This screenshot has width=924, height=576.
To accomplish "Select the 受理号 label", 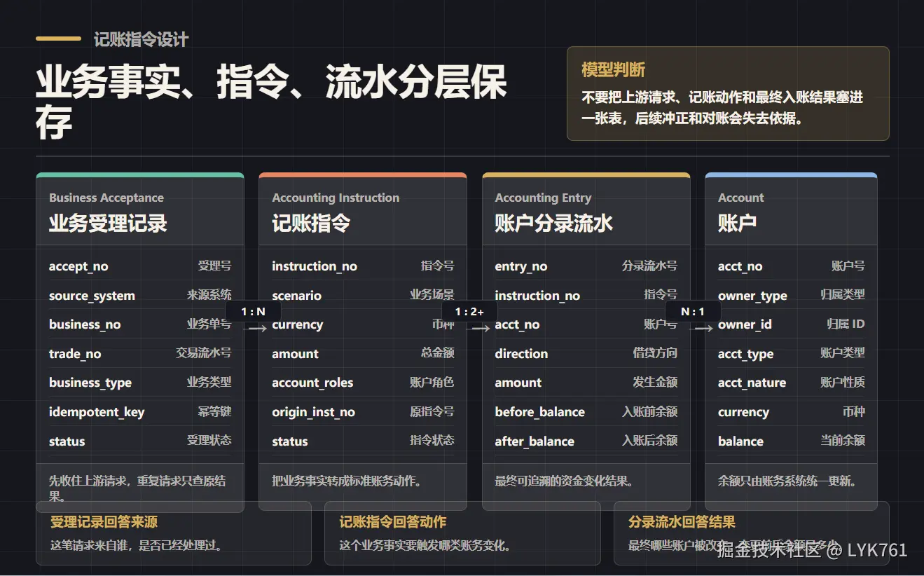I will click(x=214, y=266).
